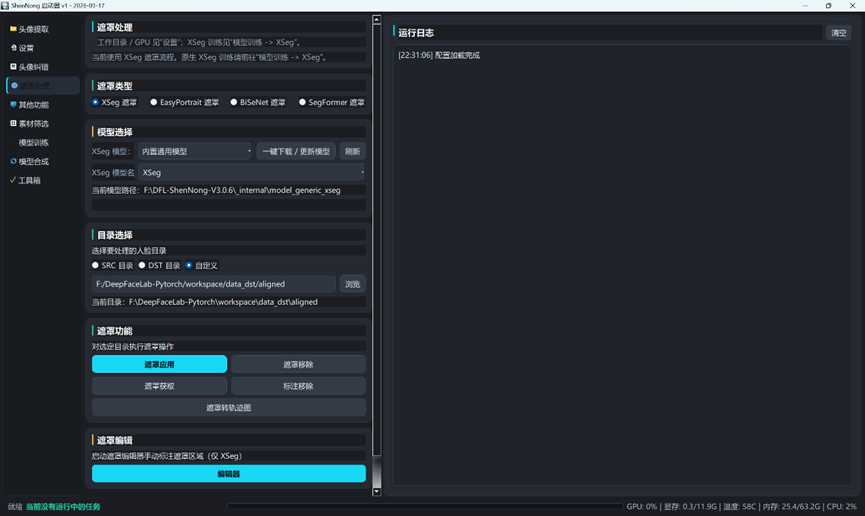This screenshot has width=865, height=516.
Task: Select the BiSeNet 遮罩 radio option
Action: (x=258, y=103)
